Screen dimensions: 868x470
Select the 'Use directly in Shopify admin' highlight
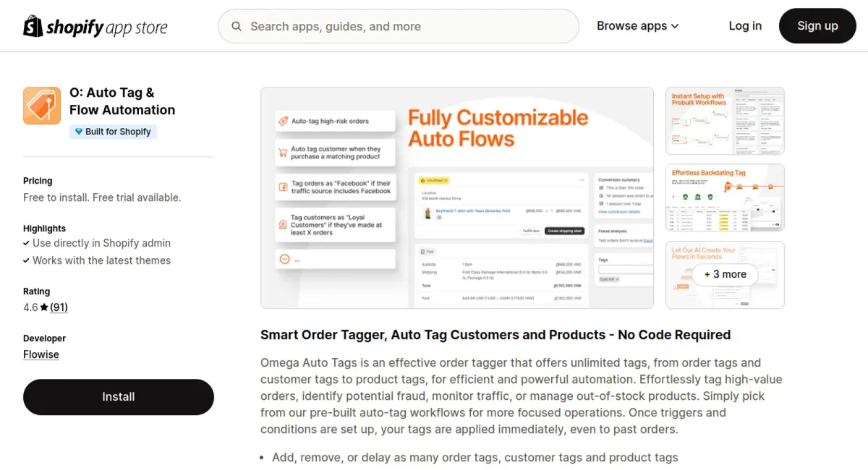[x=101, y=243]
